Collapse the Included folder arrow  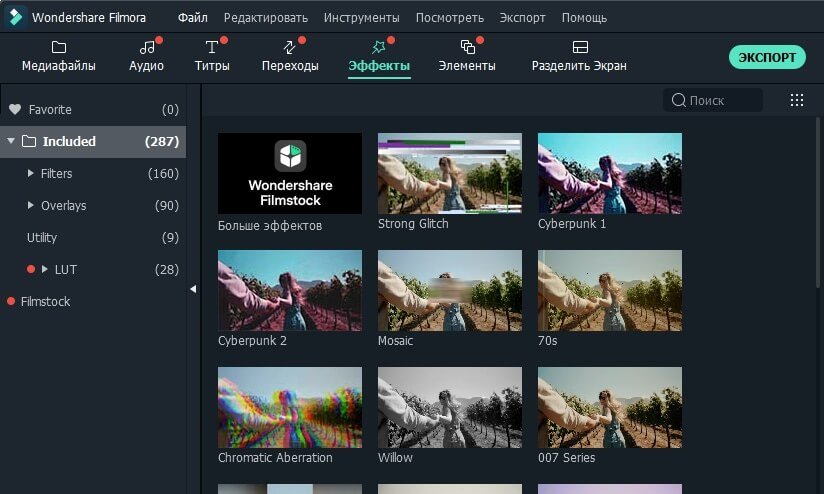[11, 141]
